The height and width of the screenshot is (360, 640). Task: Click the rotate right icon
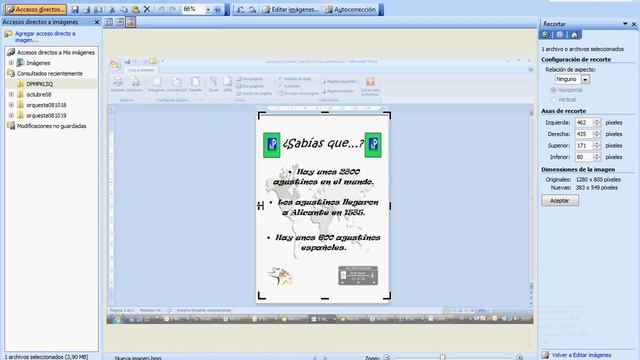tap(252, 9)
